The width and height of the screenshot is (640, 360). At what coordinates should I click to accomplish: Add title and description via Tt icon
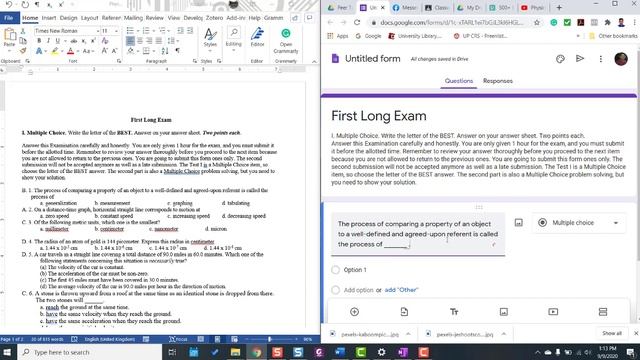coord(454,312)
